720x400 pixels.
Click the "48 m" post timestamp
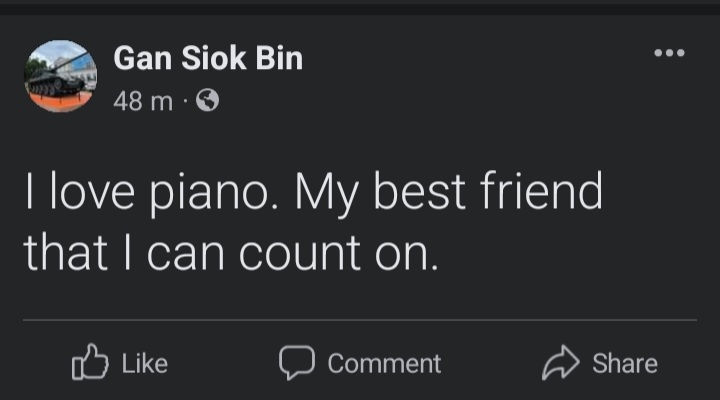tap(143, 101)
